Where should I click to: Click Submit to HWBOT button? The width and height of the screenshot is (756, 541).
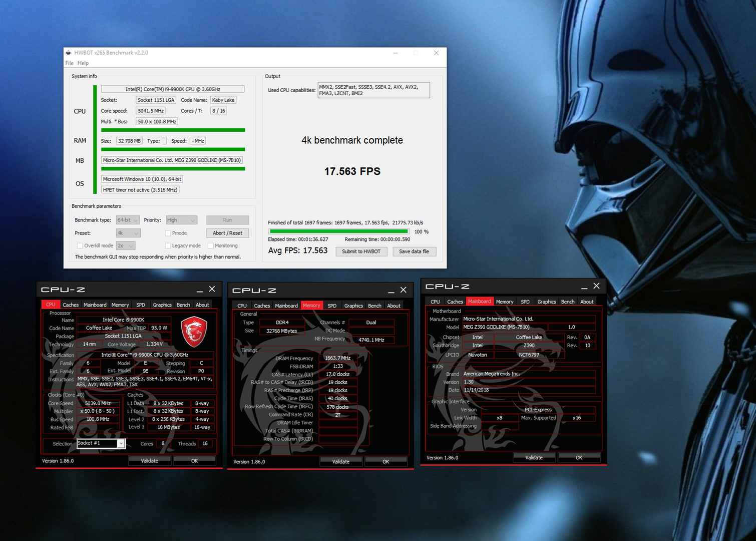(361, 251)
